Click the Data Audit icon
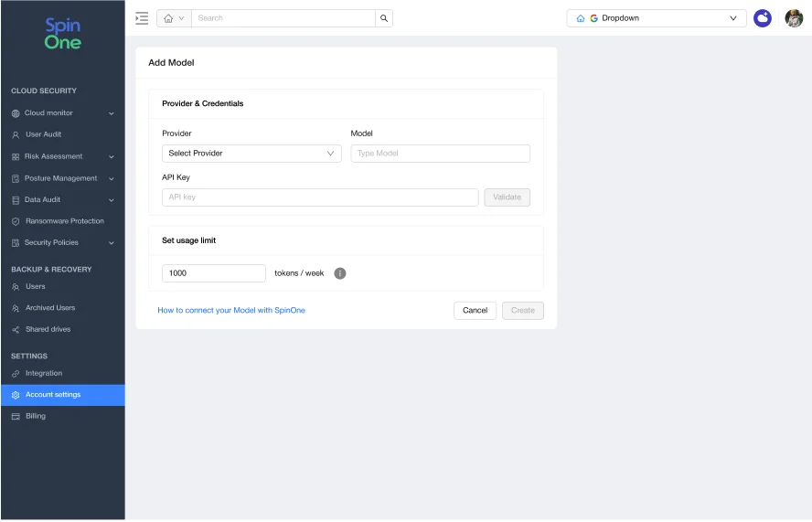The image size is (812, 522). 16,200
